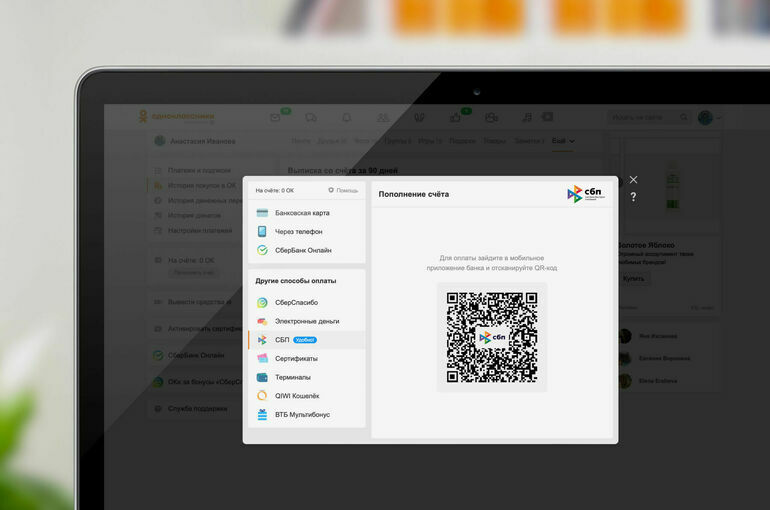Viewport: 770px width, 510px height.
Task: Click the site search input field
Action: 645,117
